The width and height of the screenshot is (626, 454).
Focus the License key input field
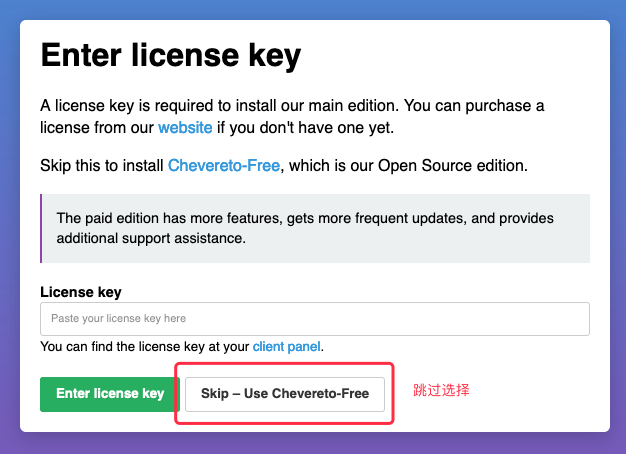[314, 319]
